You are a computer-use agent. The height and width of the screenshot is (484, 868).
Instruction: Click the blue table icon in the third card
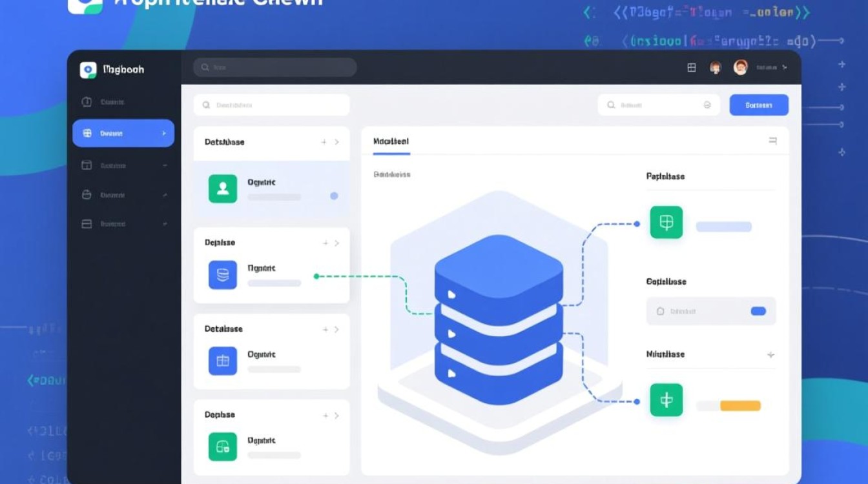(x=223, y=361)
